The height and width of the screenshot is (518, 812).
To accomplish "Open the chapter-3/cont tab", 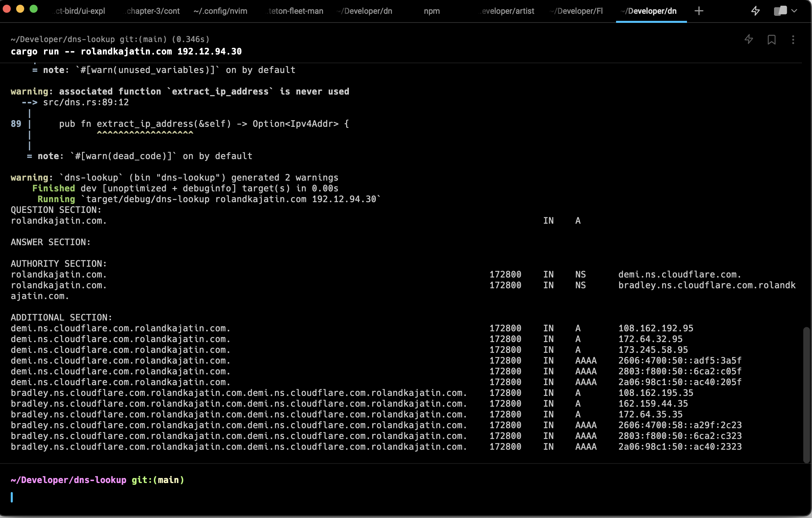I will (x=153, y=11).
